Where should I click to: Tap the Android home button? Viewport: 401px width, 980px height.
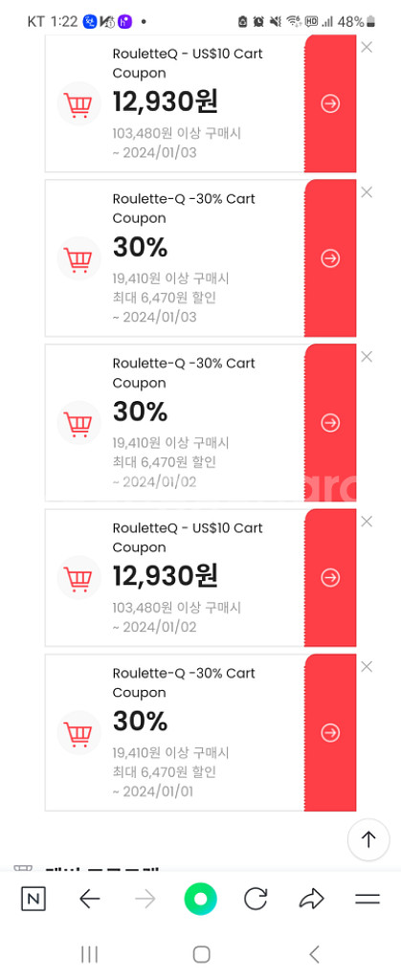click(201, 954)
